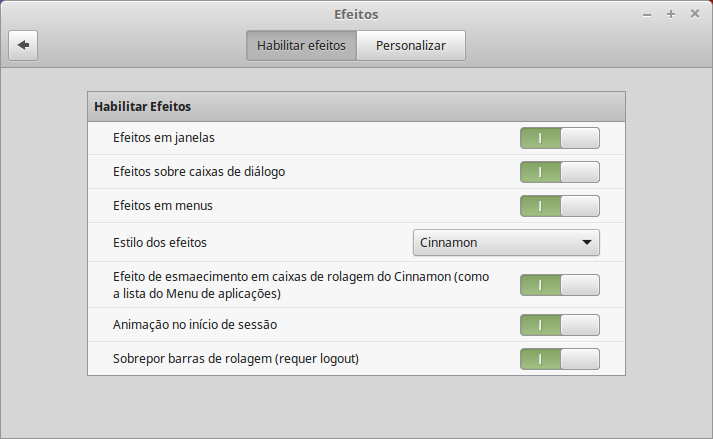The image size is (713, 439).
Task: Turn off Efeitos em menus
Action: click(x=559, y=206)
